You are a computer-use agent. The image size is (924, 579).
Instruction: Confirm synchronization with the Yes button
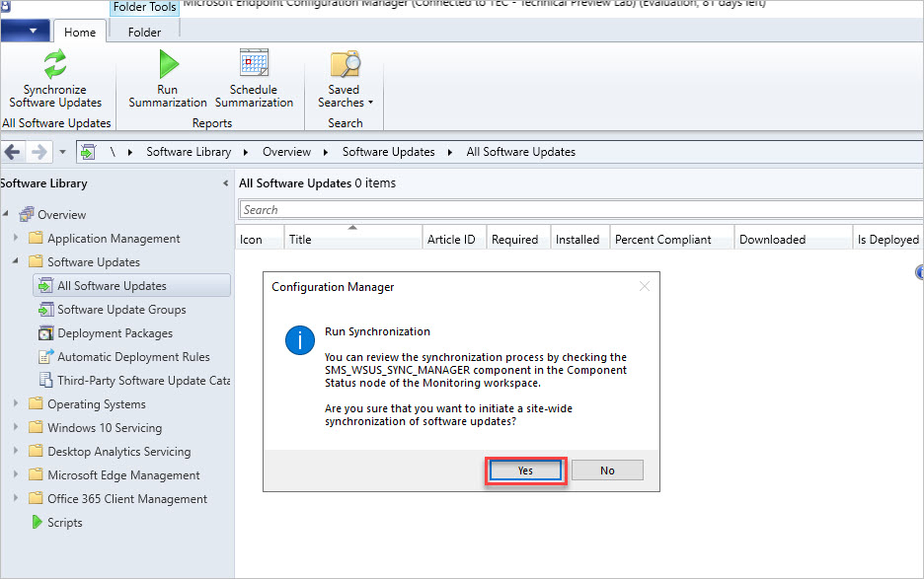(x=525, y=470)
